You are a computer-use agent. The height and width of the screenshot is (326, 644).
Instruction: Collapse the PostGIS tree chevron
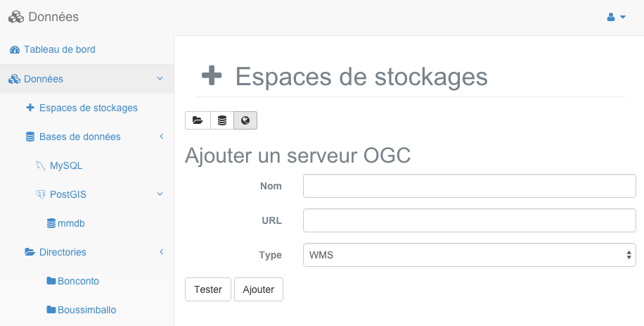160,194
